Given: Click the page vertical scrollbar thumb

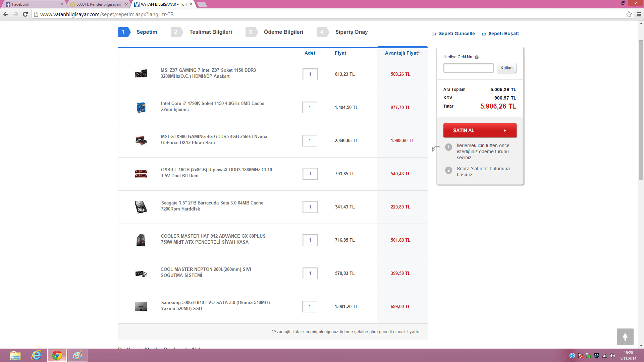Looking at the screenshot, I should tap(641, 111).
